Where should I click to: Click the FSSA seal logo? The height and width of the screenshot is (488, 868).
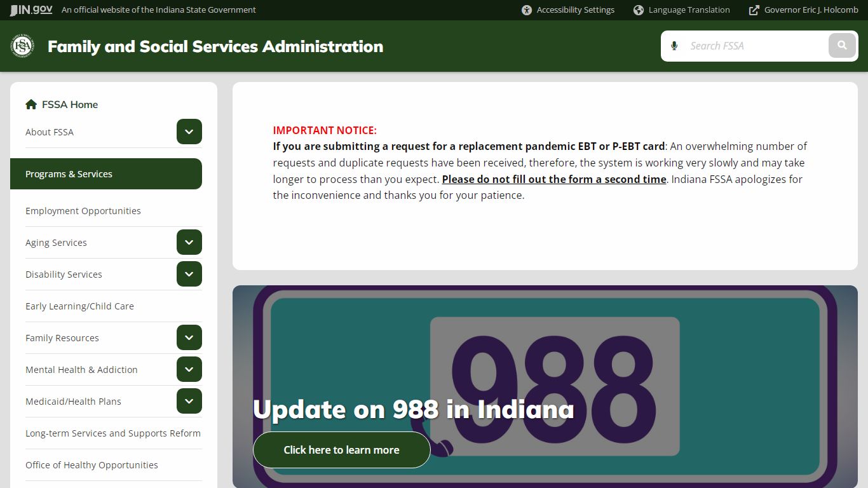[x=22, y=46]
